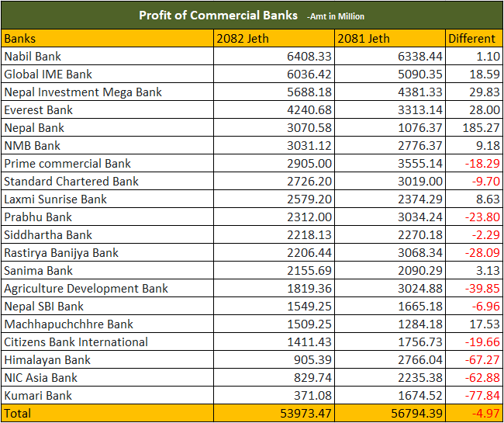This screenshot has height=423, width=504.
Task: Click the 'Laxmi Sunrise Bank' cell
Action: [108, 199]
